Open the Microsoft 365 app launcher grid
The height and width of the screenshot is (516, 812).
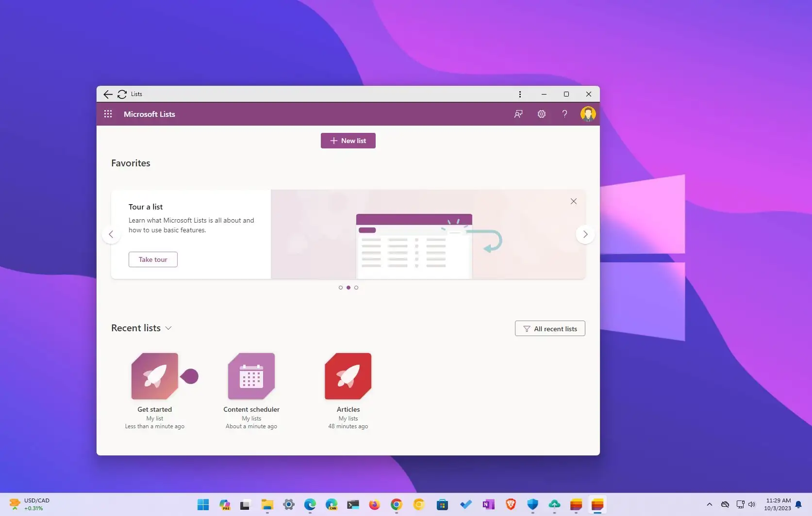click(108, 114)
